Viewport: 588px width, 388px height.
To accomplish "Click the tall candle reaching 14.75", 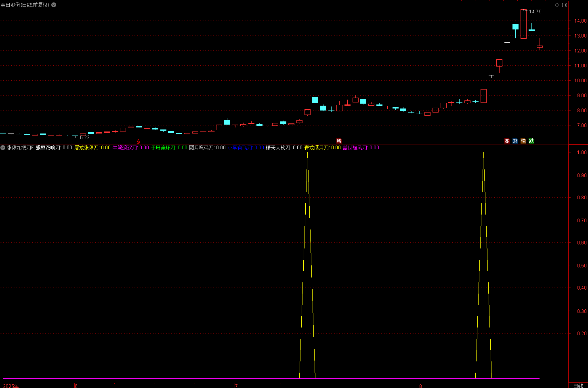I will pyautogui.click(x=523, y=24).
